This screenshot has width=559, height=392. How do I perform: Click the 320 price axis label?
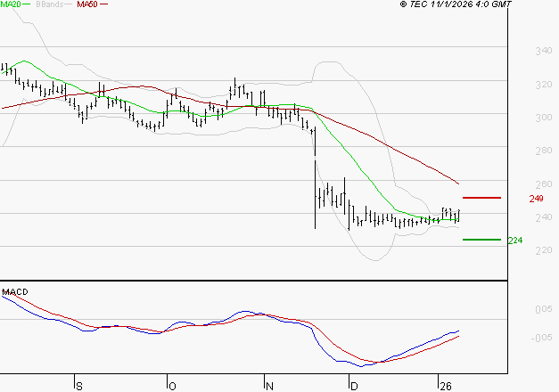(x=544, y=85)
